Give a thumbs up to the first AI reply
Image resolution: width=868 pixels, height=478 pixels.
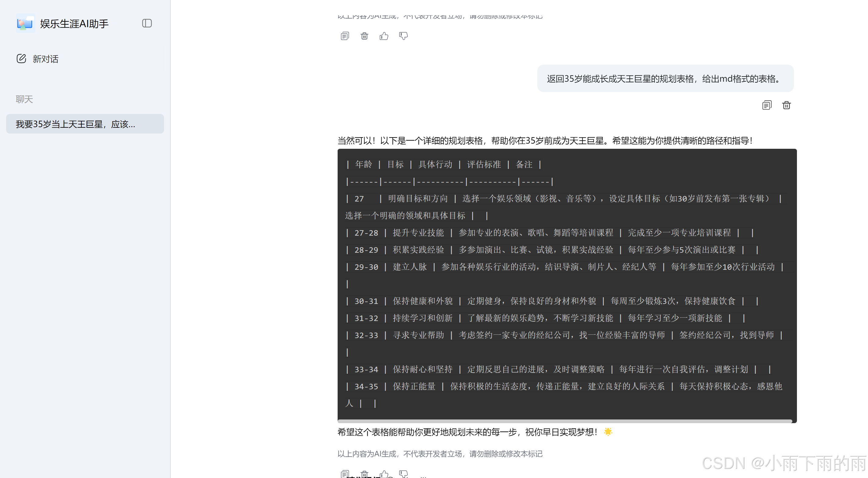[384, 36]
